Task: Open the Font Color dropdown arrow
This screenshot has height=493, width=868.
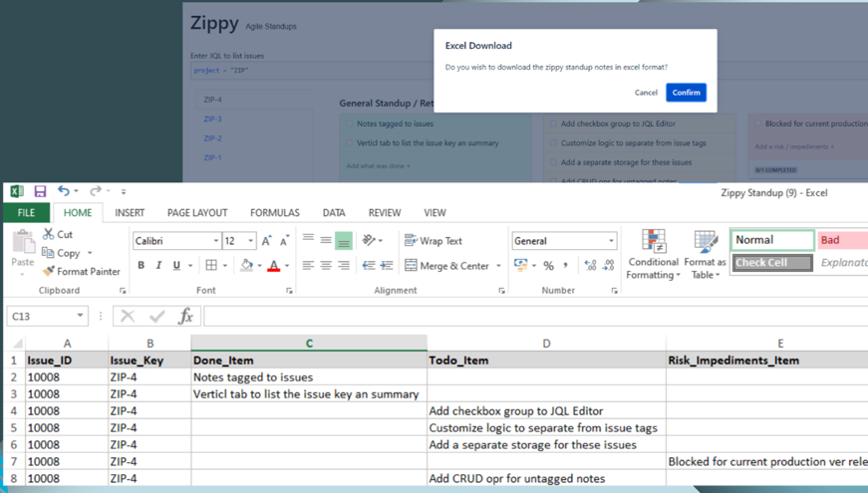Action: pos(287,266)
